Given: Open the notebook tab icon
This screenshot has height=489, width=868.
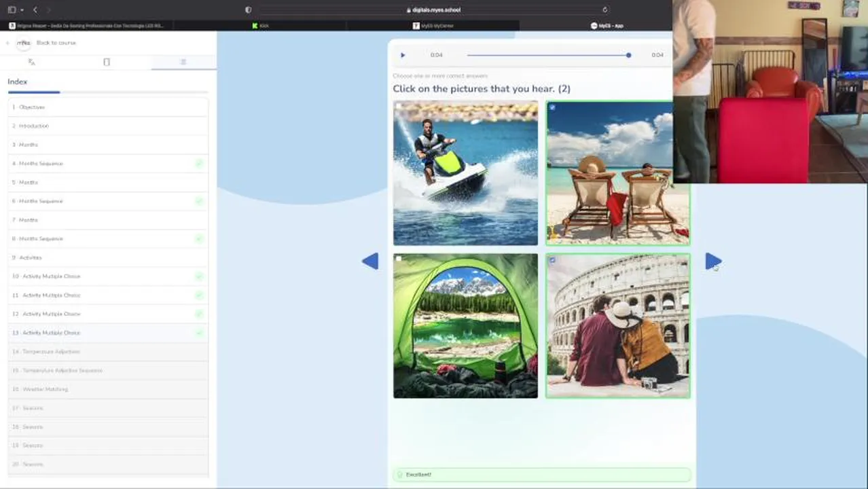Looking at the screenshot, I should pos(107,62).
